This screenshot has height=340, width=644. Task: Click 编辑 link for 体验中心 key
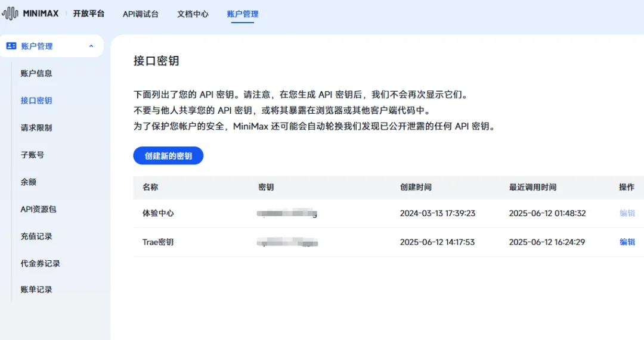pos(627,213)
